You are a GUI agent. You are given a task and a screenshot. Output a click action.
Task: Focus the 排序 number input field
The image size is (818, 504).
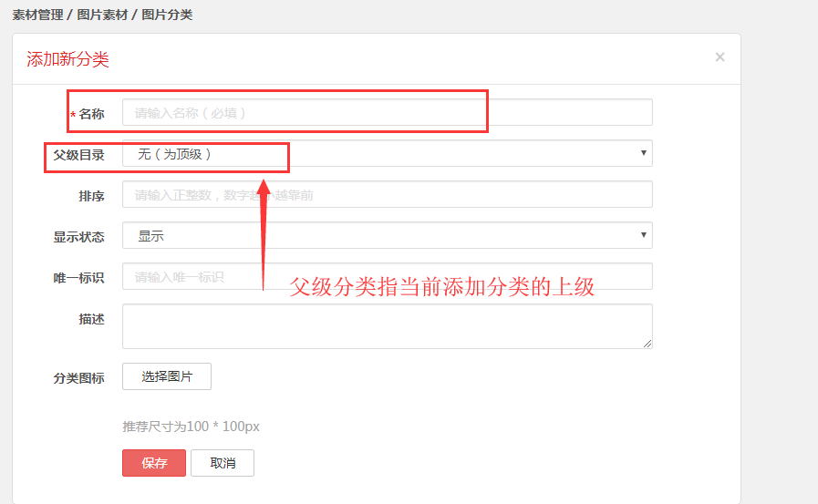point(387,195)
